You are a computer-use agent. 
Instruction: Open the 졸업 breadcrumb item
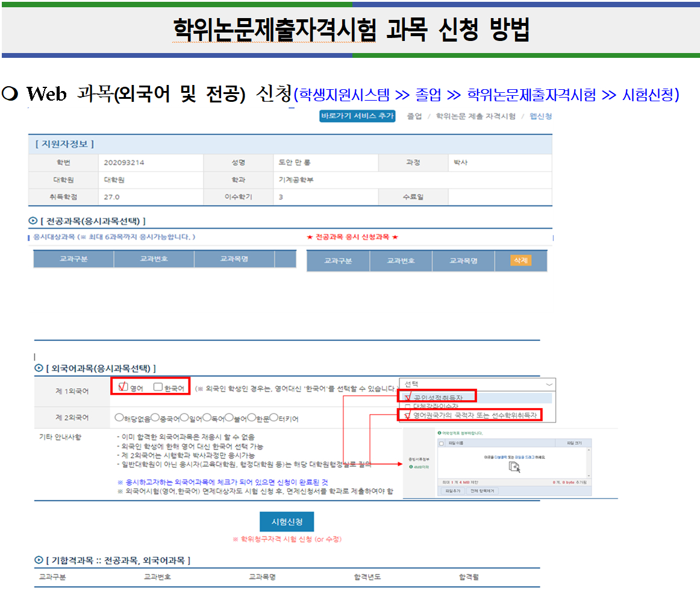coord(414,116)
